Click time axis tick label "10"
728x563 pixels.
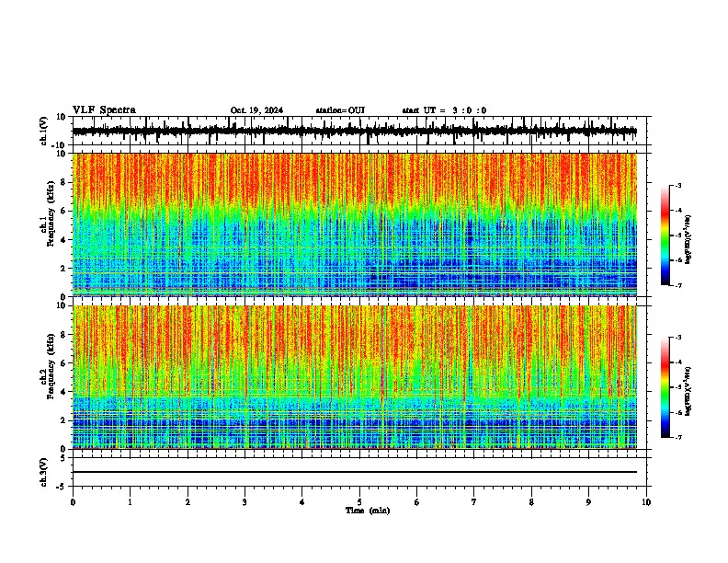646,502
